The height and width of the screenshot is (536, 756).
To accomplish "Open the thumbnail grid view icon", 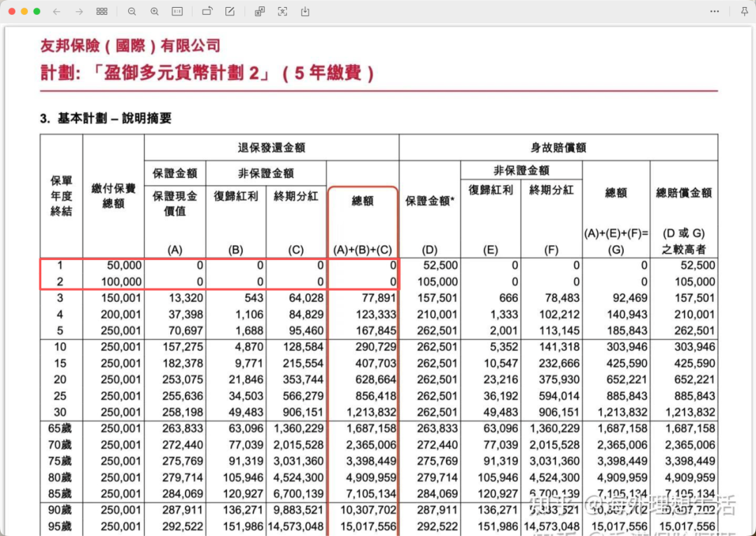I will [101, 12].
